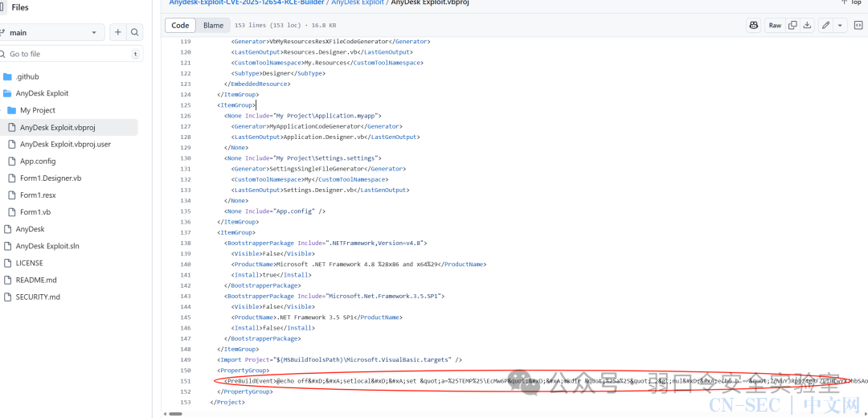Switch to the Code tab

point(181,26)
